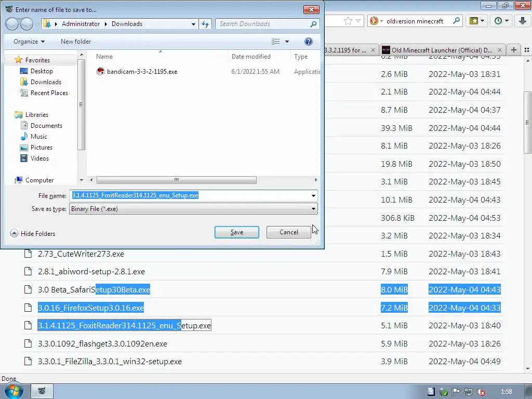Click the browser search magnifier icon

(x=456, y=21)
